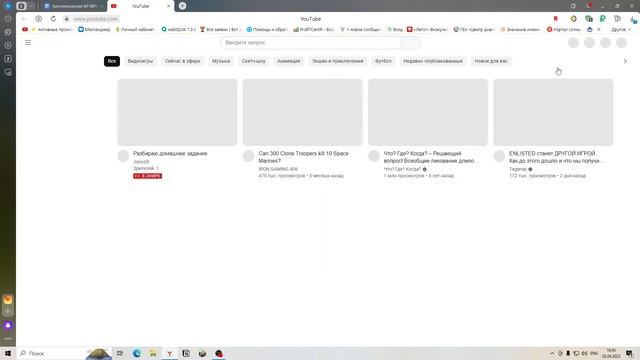Select the 'Видеоигры' filter chip
This screenshot has width=640, height=360.
[140, 61]
